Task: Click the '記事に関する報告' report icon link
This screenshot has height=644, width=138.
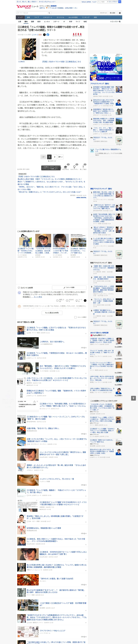Action: [24, 169]
